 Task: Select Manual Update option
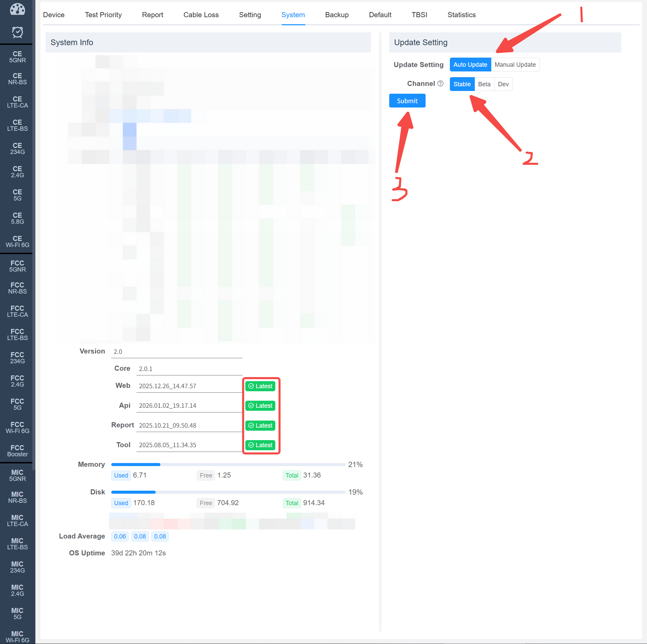515,65
